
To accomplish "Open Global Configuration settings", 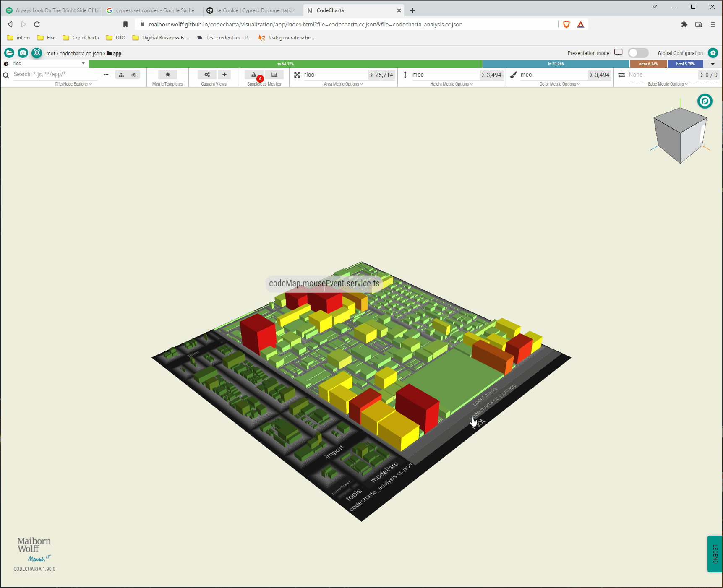I will click(713, 53).
